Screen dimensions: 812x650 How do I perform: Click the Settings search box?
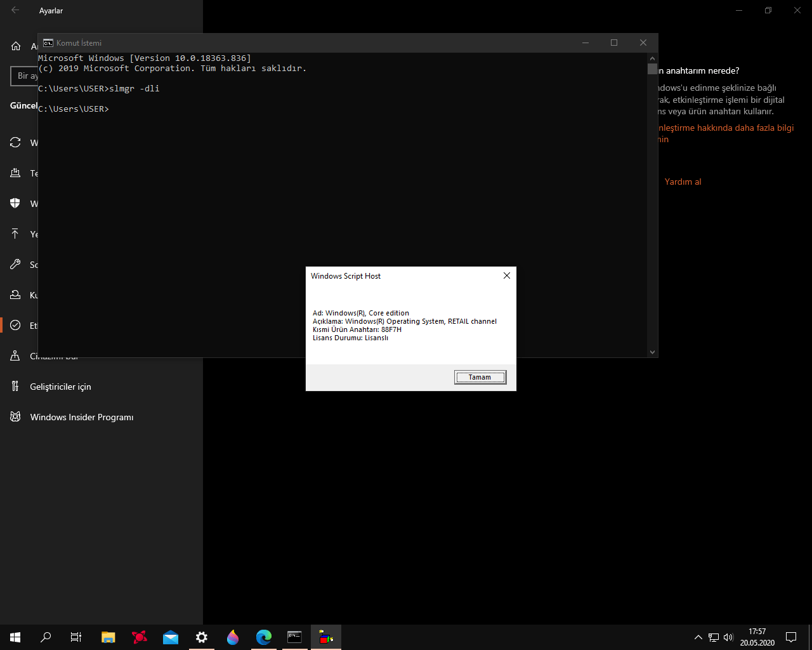(24, 76)
